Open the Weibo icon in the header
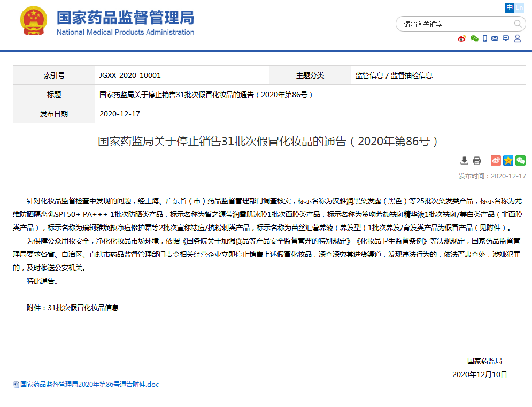The image size is (532, 407). coord(462,38)
